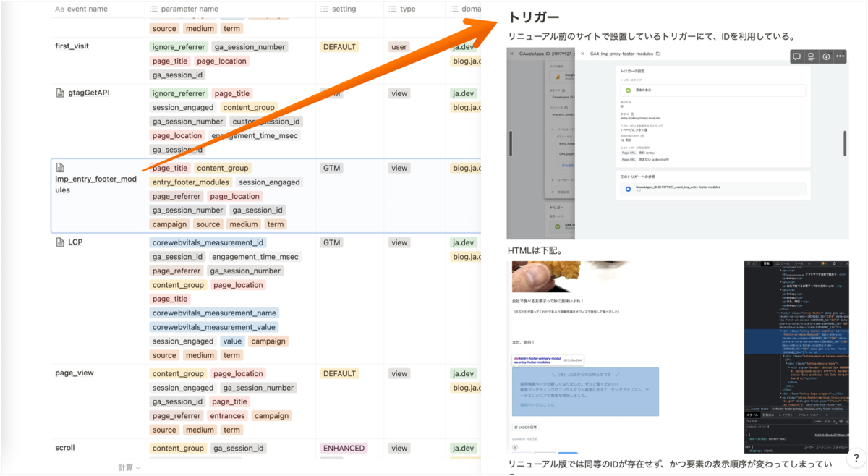868x476 pixels.
Task: Select the entrances parameter tag
Action: pos(227,416)
